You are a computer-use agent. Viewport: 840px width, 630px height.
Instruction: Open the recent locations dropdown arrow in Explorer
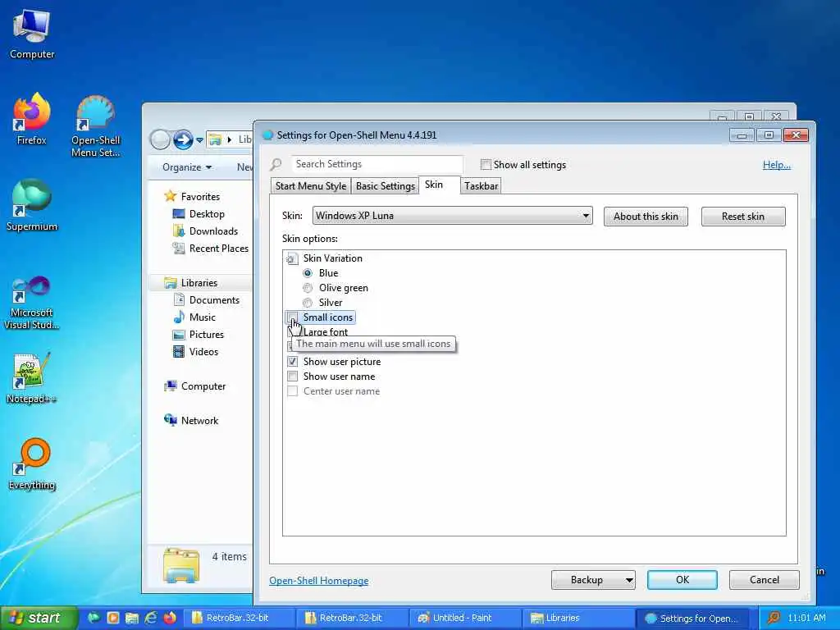pos(199,139)
